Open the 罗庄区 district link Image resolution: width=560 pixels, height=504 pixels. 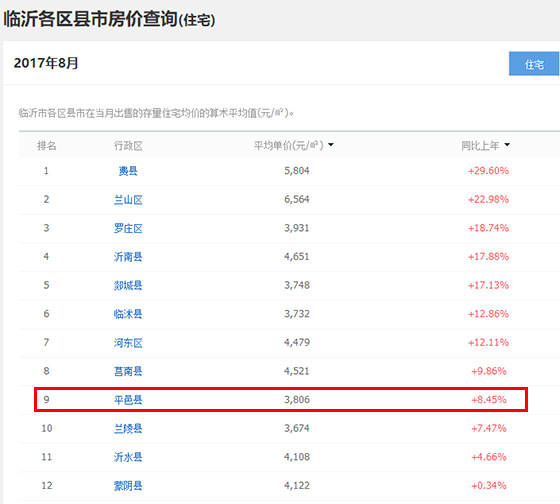128,228
